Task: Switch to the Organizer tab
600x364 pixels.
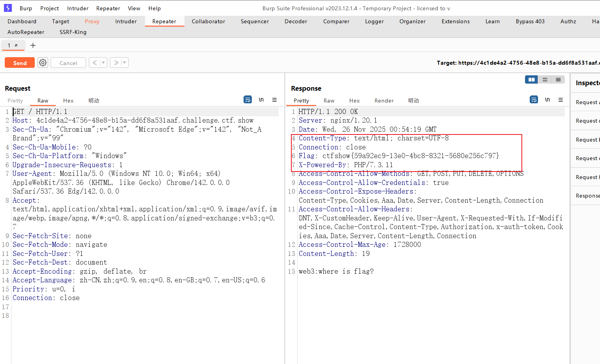Action: (412, 21)
